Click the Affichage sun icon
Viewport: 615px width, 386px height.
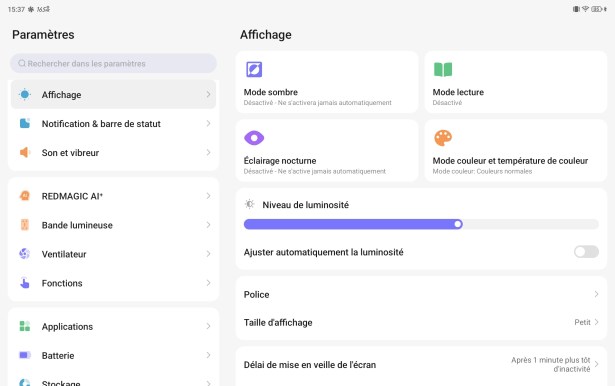coord(25,95)
